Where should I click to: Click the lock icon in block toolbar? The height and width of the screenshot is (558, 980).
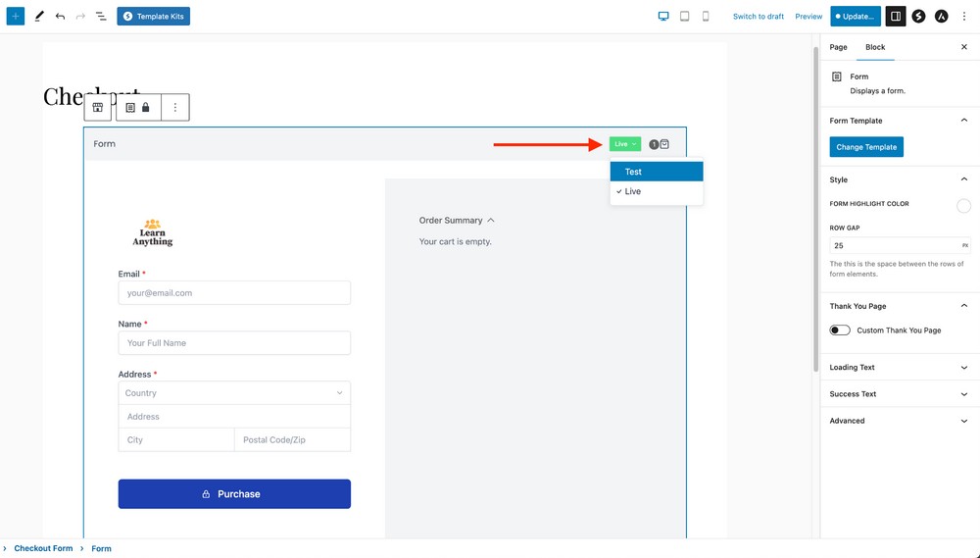(x=146, y=108)
